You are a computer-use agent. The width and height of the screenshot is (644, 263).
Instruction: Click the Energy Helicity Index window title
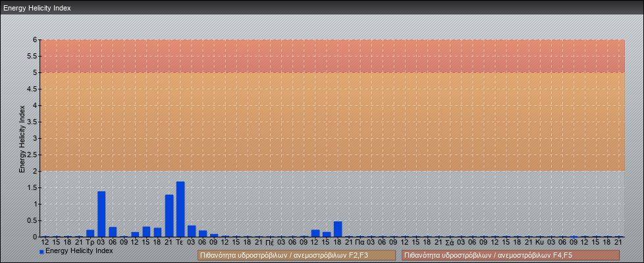click(37, 8)
